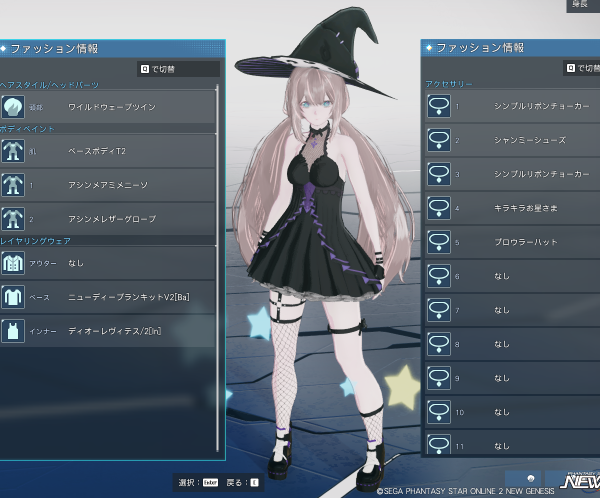Click the left panel vertical scrollbar

217,268
